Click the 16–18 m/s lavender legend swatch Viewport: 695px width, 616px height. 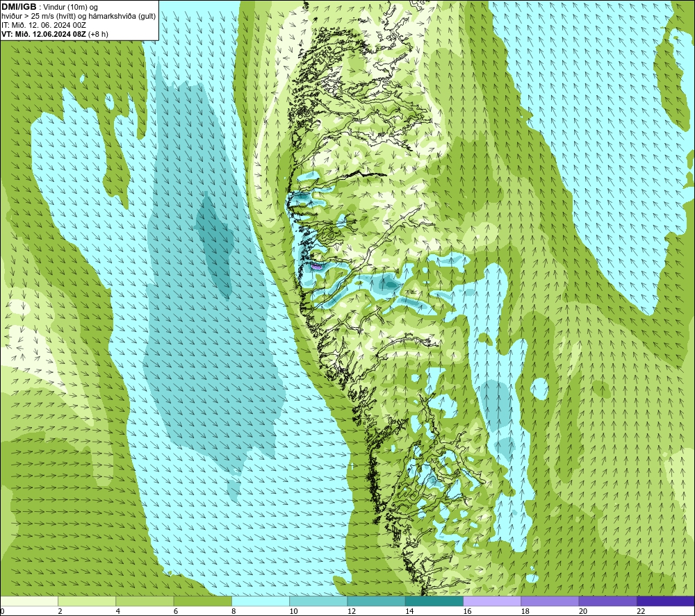coord(492,601)
